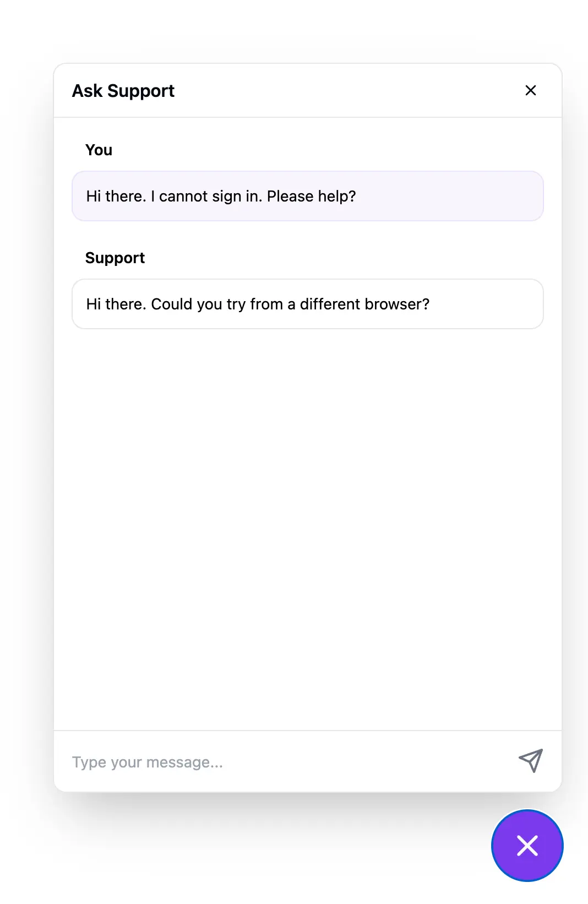Click the word "try" in Support's reply
588x904 pixels.
235,304
